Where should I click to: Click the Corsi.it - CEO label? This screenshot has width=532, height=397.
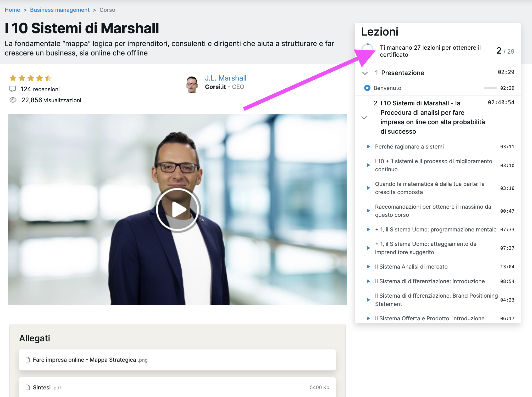click(x=224, y=87)
